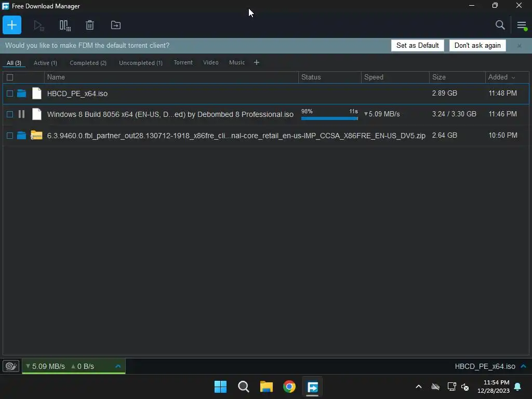The height and width of the screenshot is (399, 532).
Task: Click the Start all downloads play icon
Action: pyautogui.click(x=38, y=25)
